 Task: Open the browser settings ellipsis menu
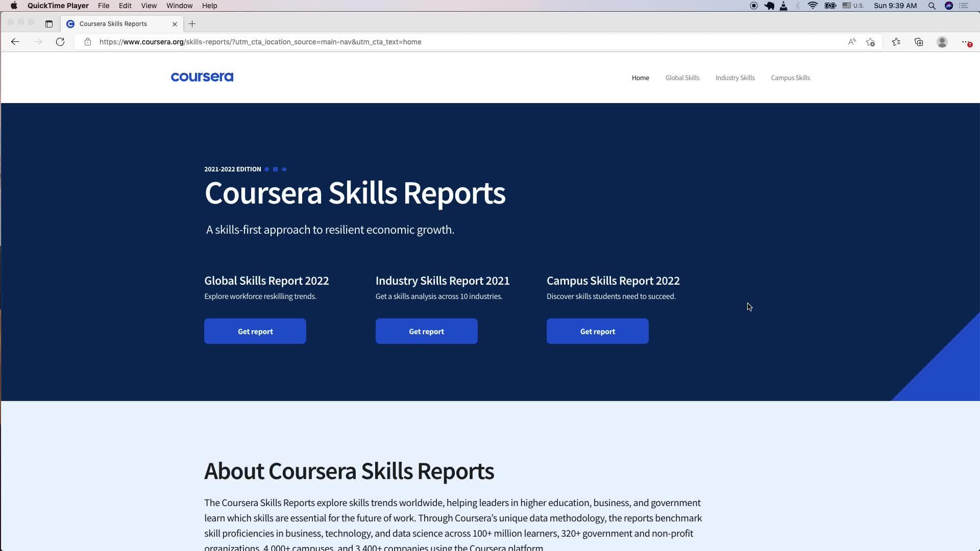coord(965,42)
